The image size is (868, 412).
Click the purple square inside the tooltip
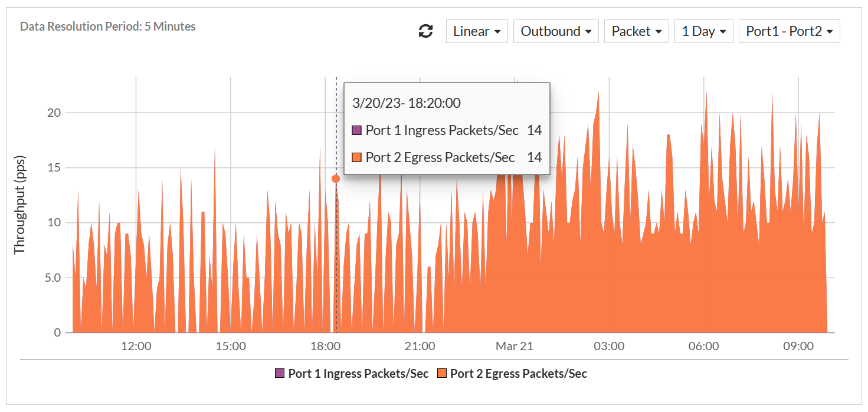357,130
